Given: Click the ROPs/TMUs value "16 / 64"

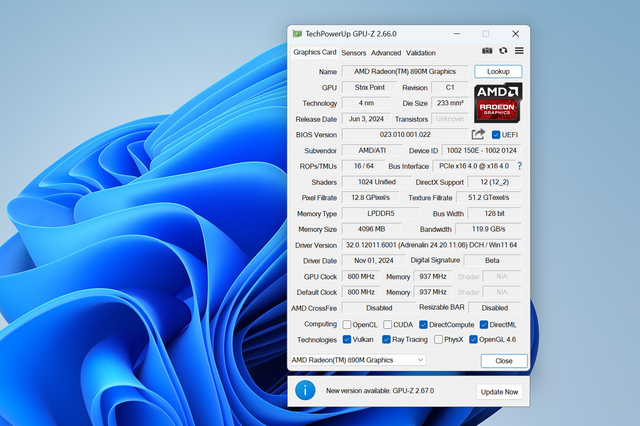Looking at the screenshot, I should pos(363,166).
